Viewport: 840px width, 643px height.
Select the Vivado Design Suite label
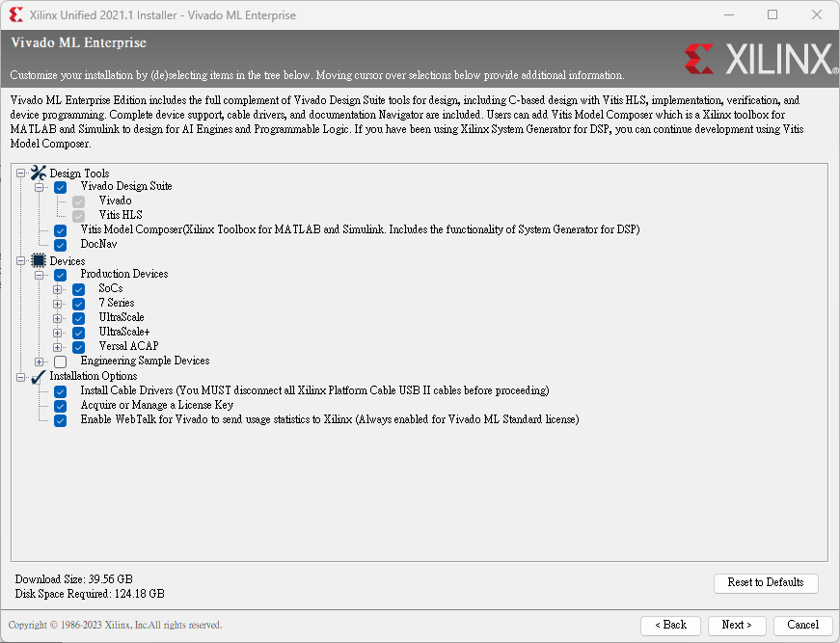tap(126, 186)
